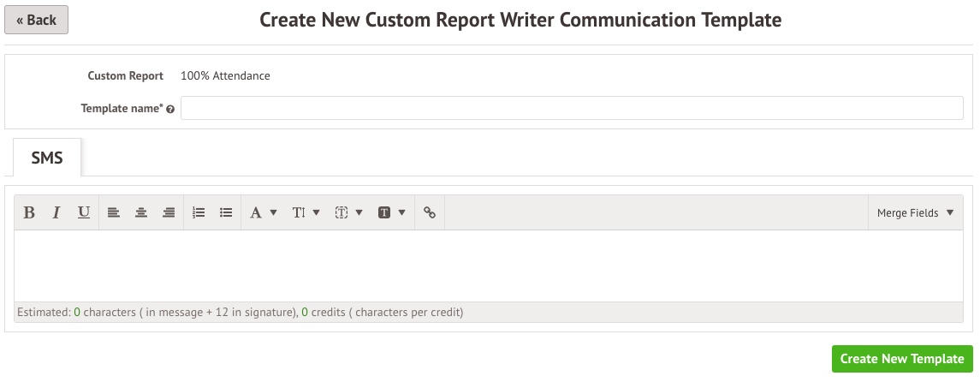This screenshot has width=980, height=382.
Task: Align the text to the left
Action: 113,212
